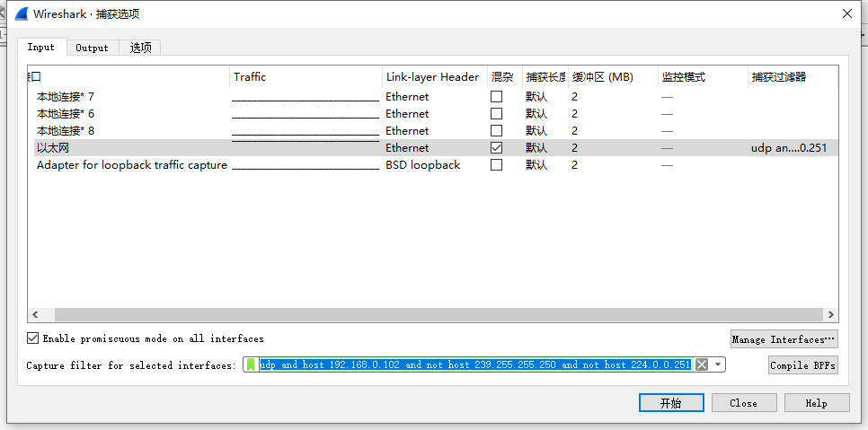Click the 缓冲区 (MB) column header
This screenshot has height=430, width=868.
pos(613,77)
